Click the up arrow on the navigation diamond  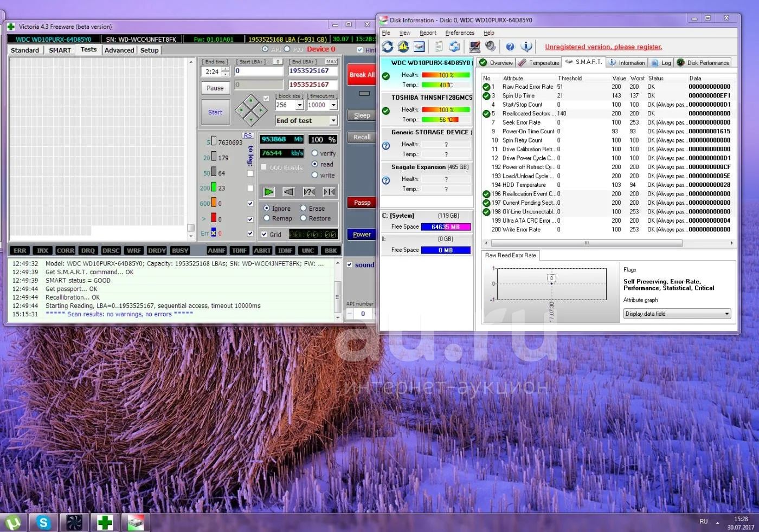click(250, 101)
